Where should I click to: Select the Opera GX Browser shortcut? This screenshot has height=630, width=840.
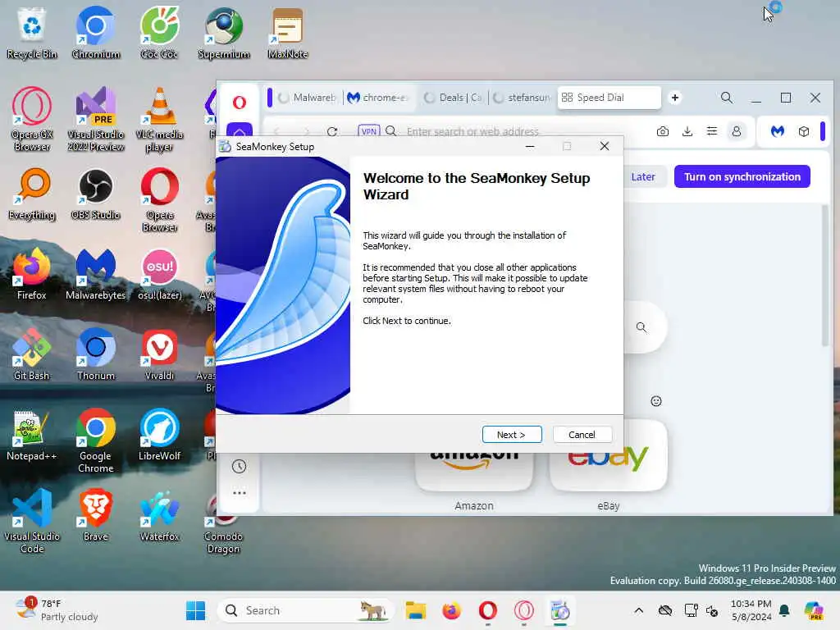32,119
